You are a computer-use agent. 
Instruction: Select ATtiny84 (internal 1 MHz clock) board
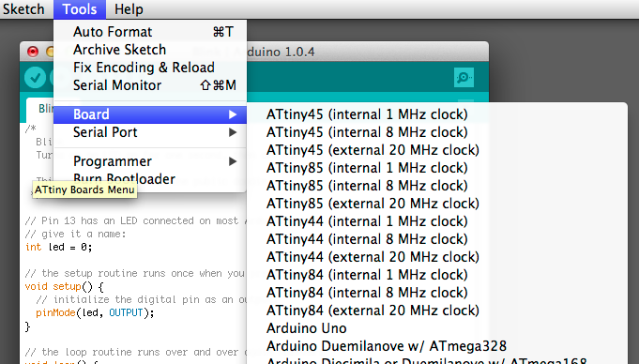[437, 275]
